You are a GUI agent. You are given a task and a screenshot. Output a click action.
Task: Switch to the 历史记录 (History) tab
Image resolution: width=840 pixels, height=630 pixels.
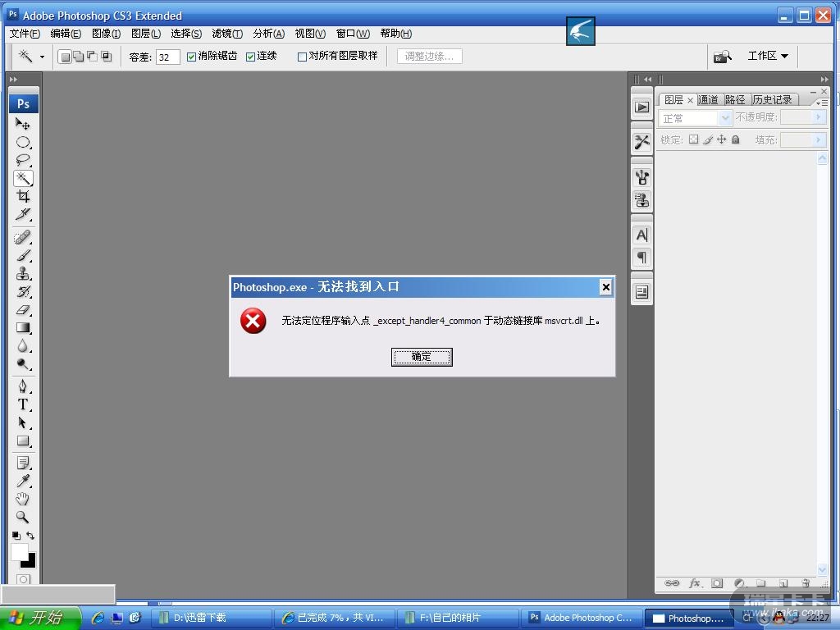click(772, 99)
